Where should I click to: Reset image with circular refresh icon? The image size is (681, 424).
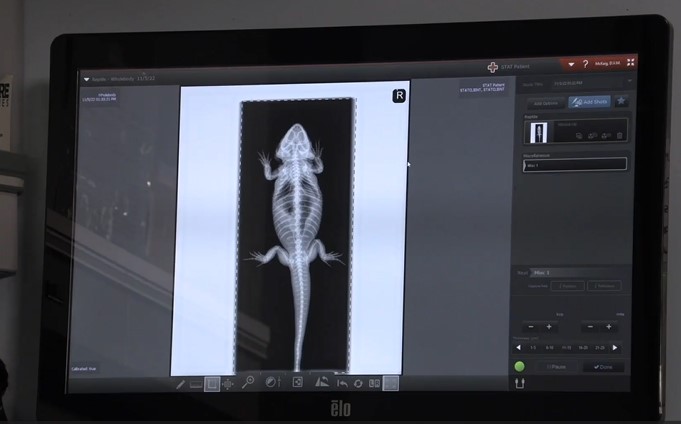[358, 383]
